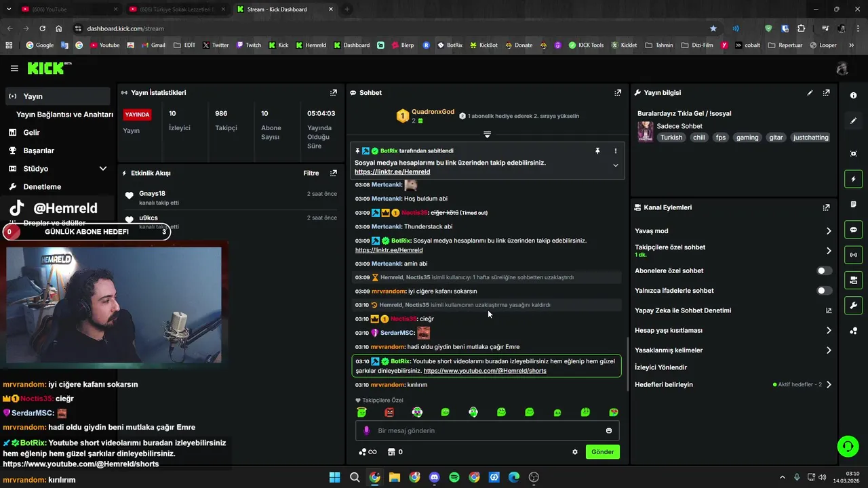868x488 pixels.
Task: Click the green support headset button
Action: pyautogui.click(x=848, y=447)
